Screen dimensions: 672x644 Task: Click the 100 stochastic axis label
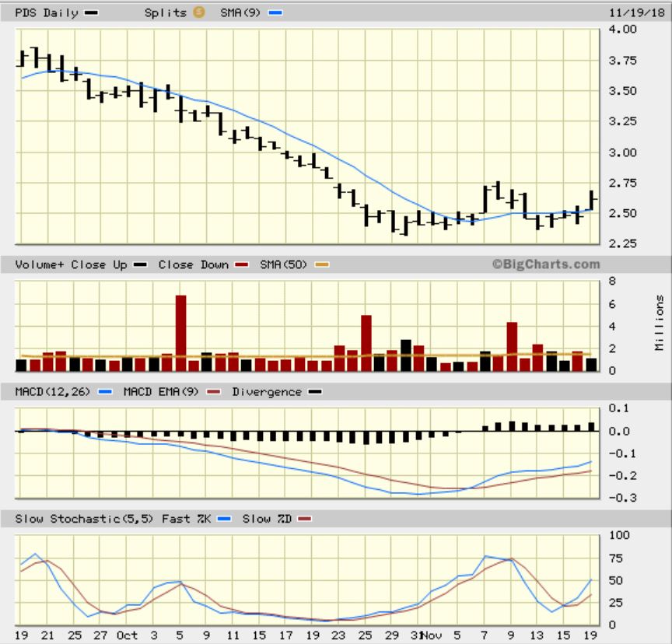click(619, 535)
